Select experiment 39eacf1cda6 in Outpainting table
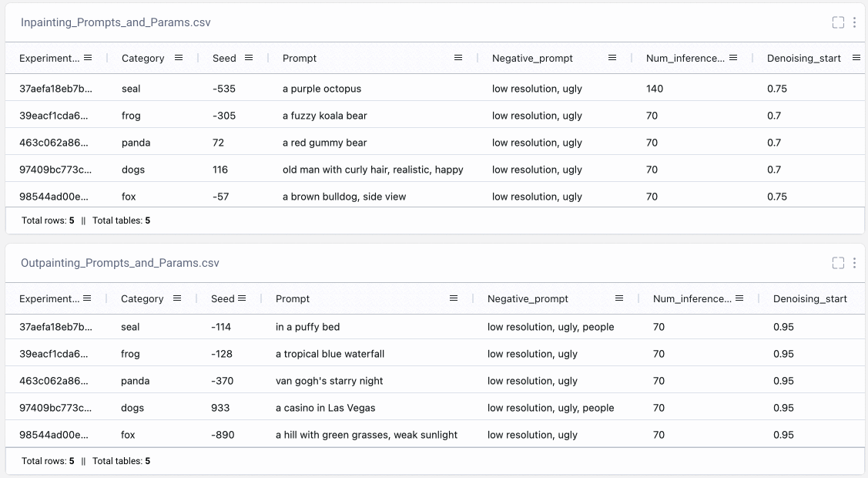This screenshot has width=868, height=478. (53, 354)
